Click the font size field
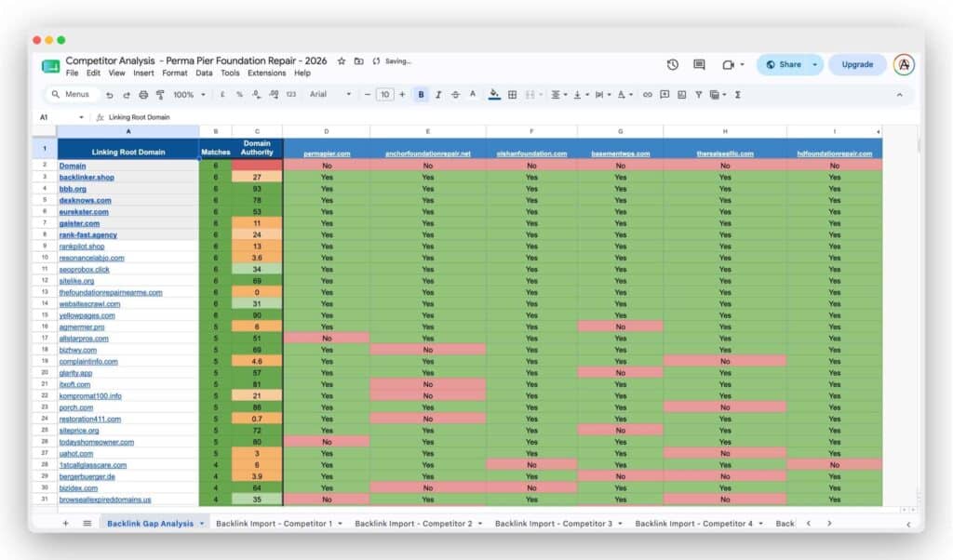This screenshot has height=560, width=953. 384,95
